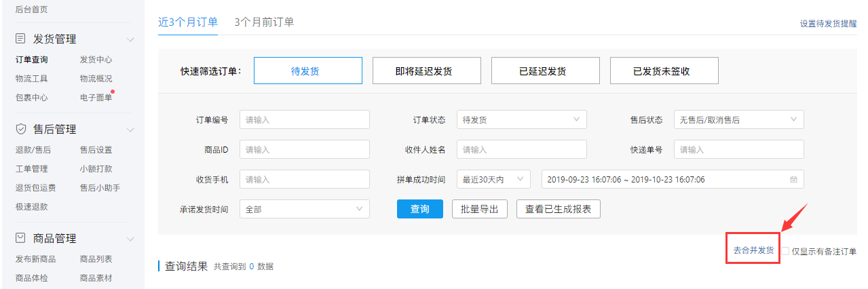Open 售后设置 in sidebar

point(96,150)
